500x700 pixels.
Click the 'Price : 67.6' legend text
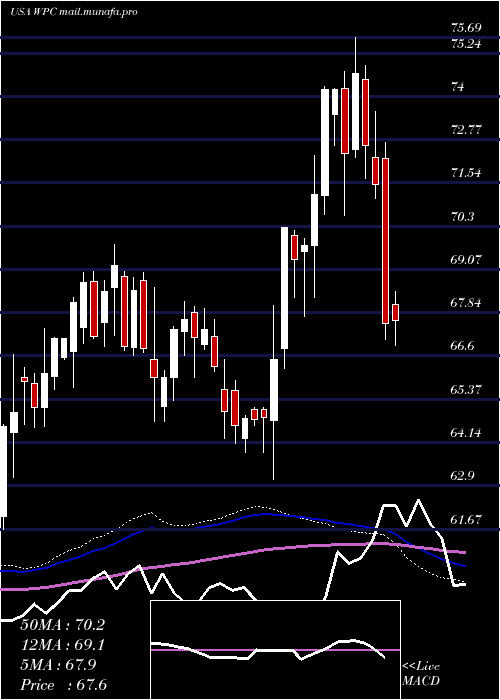[x=63, y=684]
